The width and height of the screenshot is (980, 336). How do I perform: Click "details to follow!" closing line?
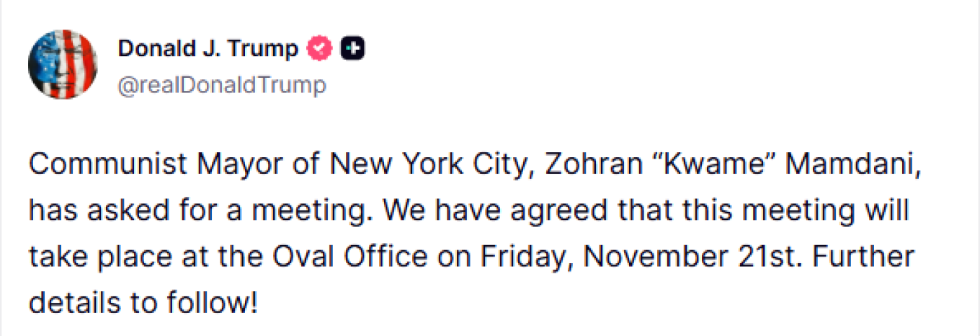tap(142, 303)
